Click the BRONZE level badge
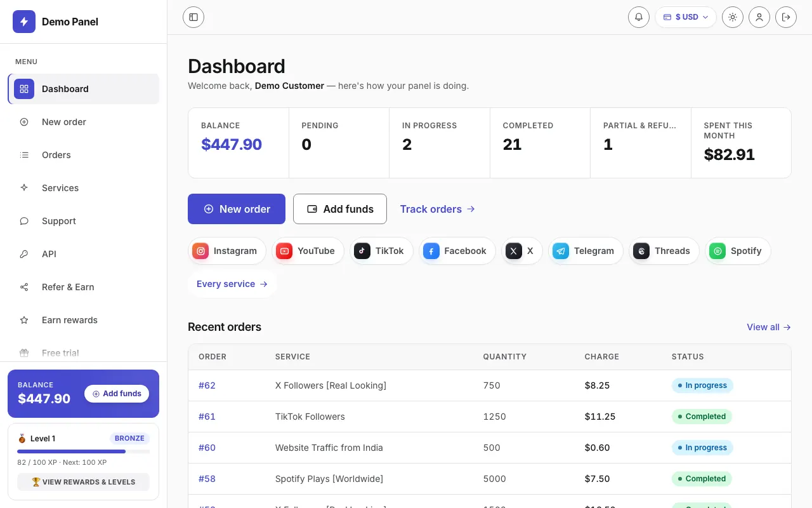Image resolution: width=812 pixels, height=508 pixels. click(129, 438)
